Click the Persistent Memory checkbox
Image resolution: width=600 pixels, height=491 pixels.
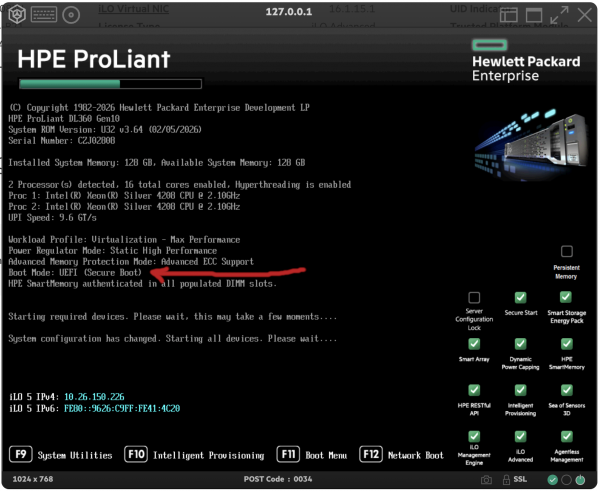click(567, 251)
